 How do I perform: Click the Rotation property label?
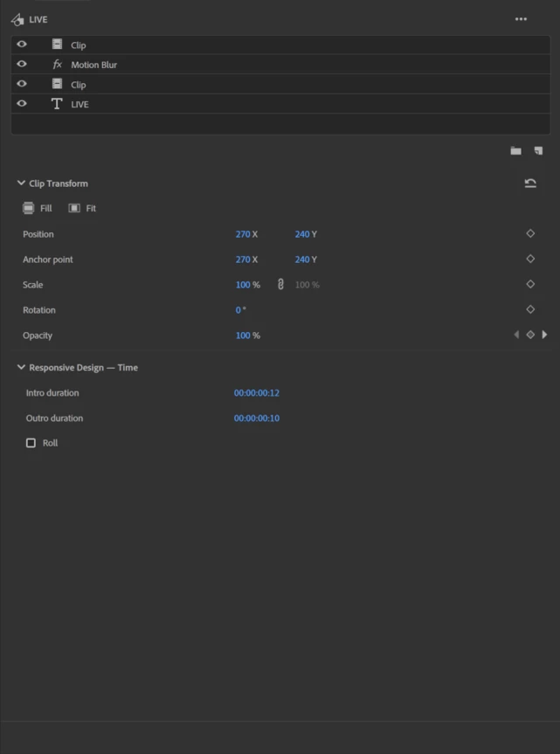[39, 310]
